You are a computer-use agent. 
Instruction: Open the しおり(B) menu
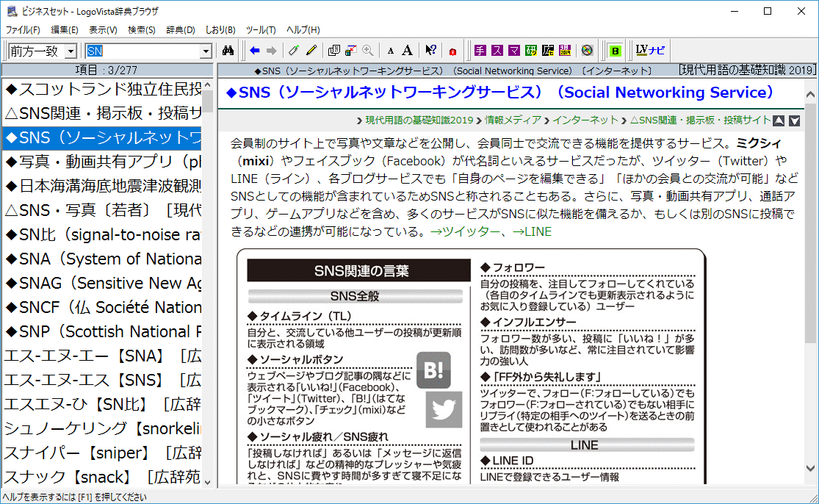tap(220, 30)
